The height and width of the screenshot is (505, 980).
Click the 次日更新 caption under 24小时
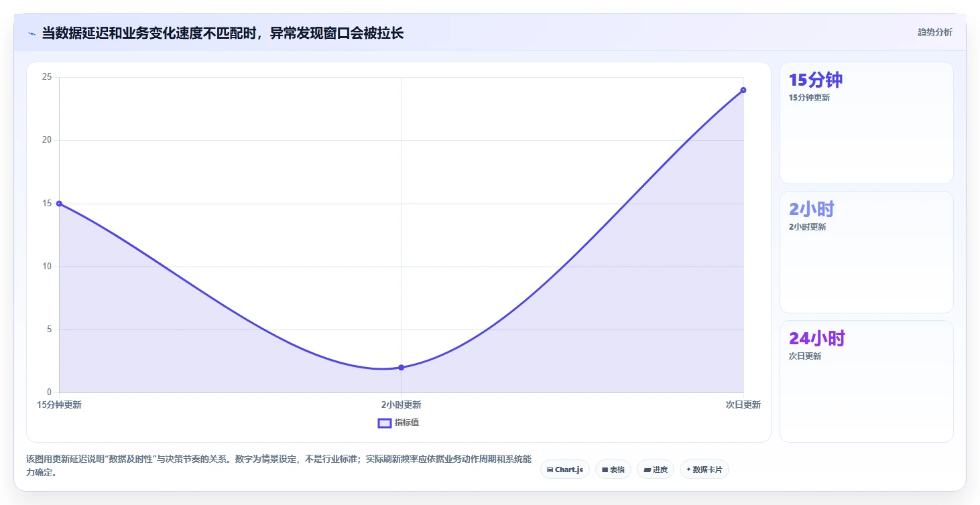[x=805, y=356]
